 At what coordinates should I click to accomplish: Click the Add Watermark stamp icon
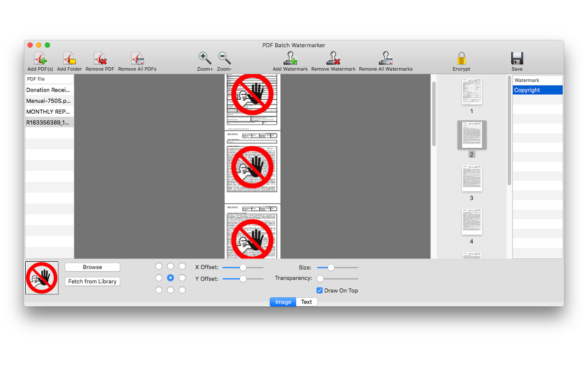pyautogui.click(x=290, y=58)
